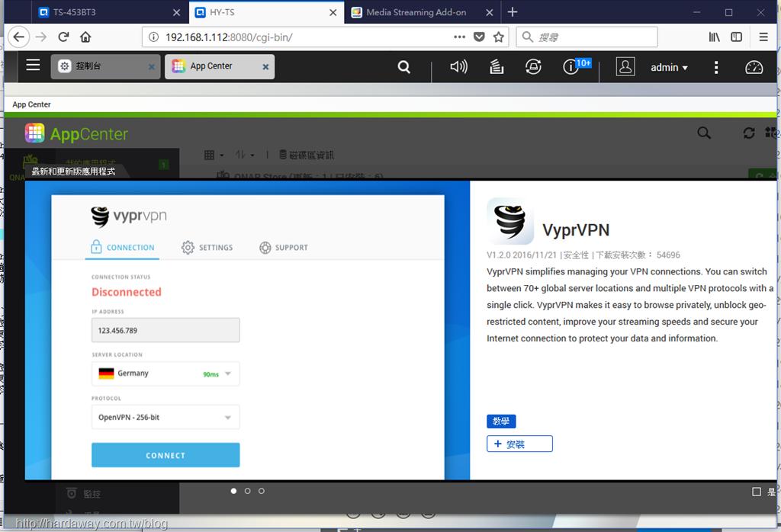Switch to the 控制台 QTS window tab
This screenshot has height=532, width=781.
(104, 66)
